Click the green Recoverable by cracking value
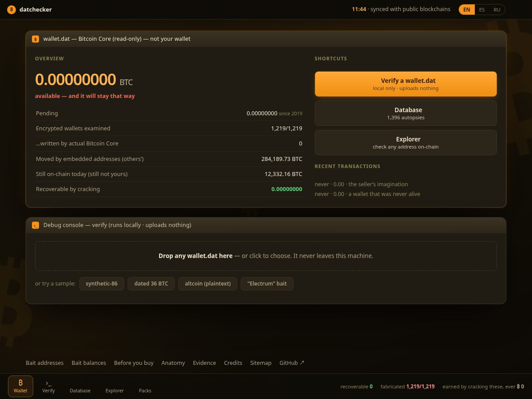Image resolution: width=532 pixels, height=399 pixels. [286, 189]
